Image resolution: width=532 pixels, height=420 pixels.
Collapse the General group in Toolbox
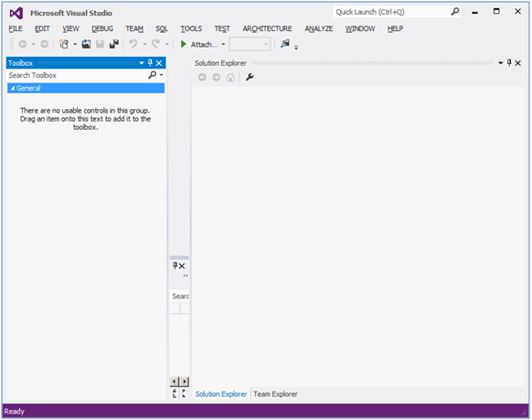tap(13, 88)
